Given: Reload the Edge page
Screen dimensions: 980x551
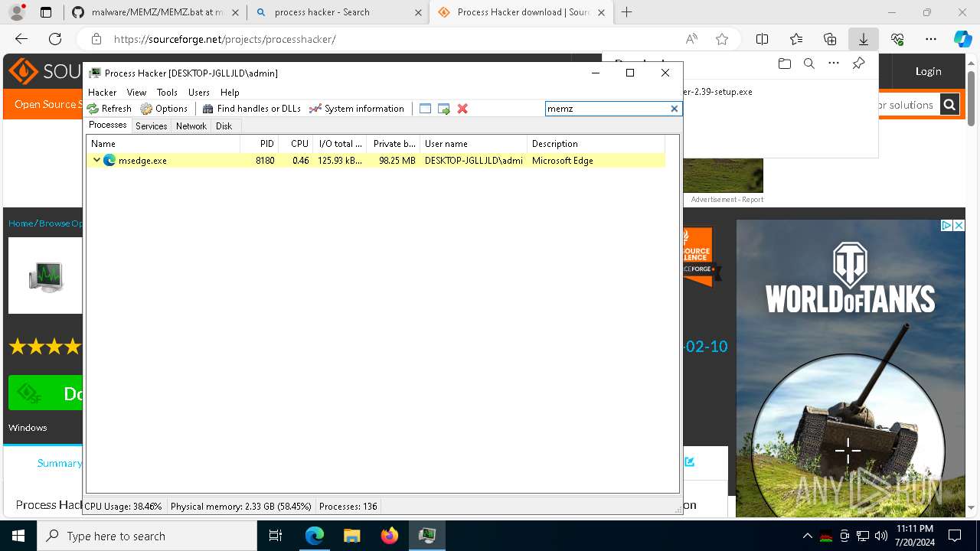Looking at the screenshot, I should pyautogui.click(x=55, y=39).
